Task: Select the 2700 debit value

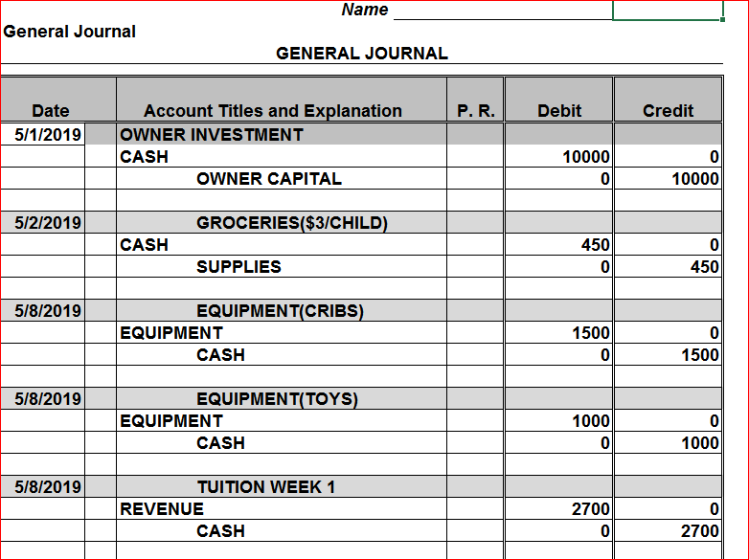Action: coord(559,509)
